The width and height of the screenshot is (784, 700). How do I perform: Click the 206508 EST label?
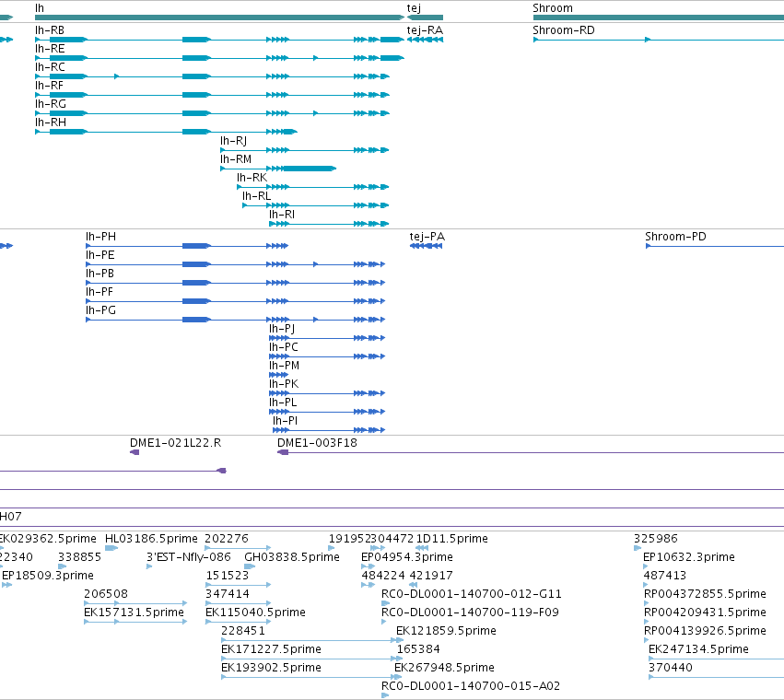106,594
